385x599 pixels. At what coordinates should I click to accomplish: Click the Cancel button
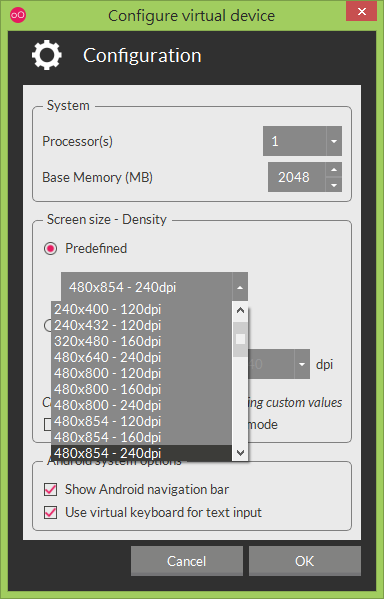pyautogui.click(x=187, y=561)
